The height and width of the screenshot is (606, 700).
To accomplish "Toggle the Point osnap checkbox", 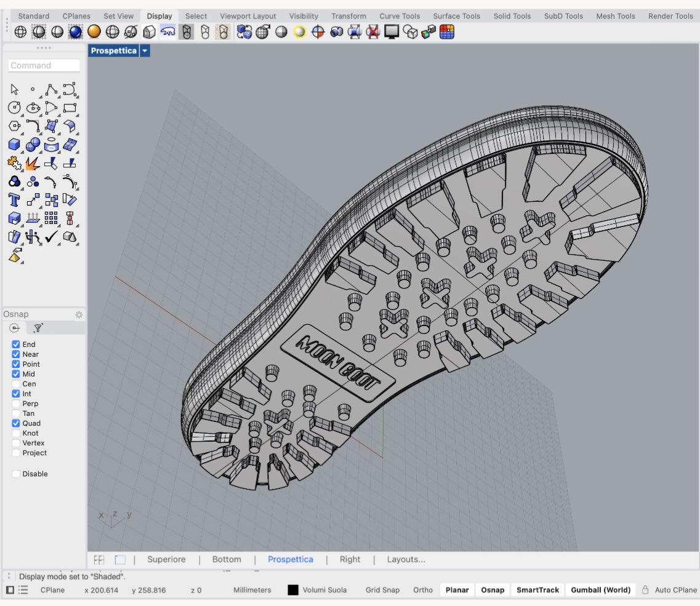I will pyautogui.click(x=15, y=364).
